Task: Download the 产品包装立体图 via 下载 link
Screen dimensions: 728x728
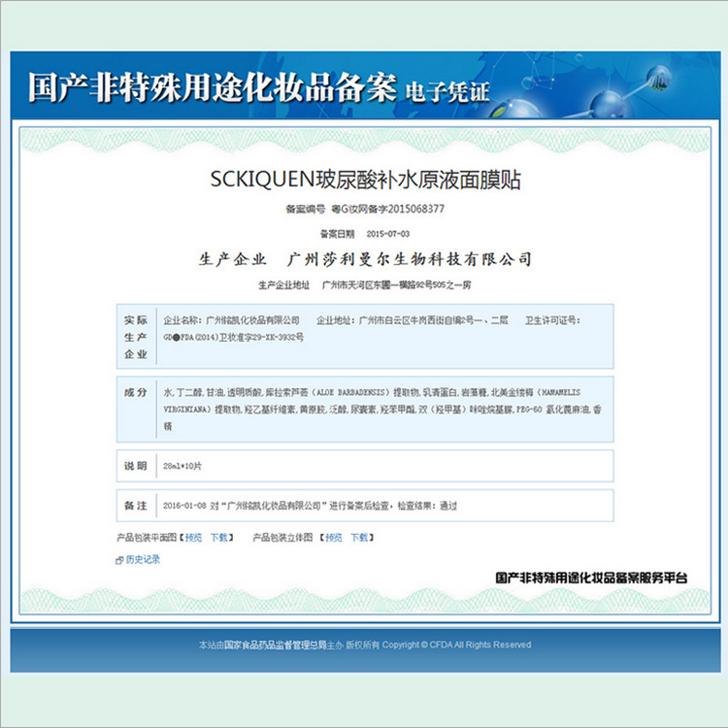Action: [x=359, y=538]
